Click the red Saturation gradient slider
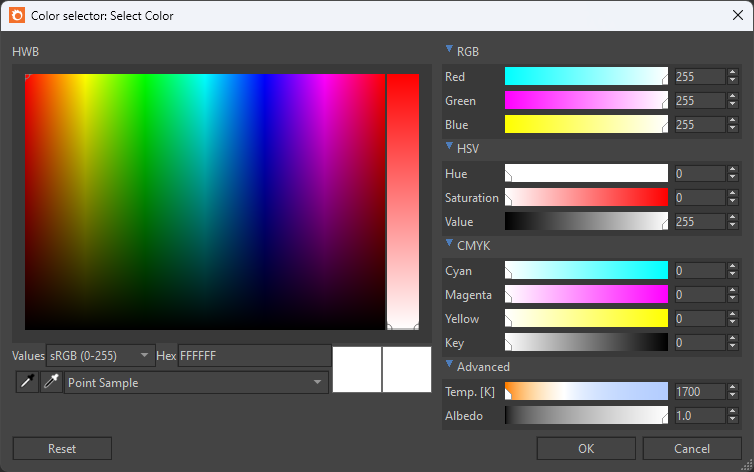 tap(586, 198)
